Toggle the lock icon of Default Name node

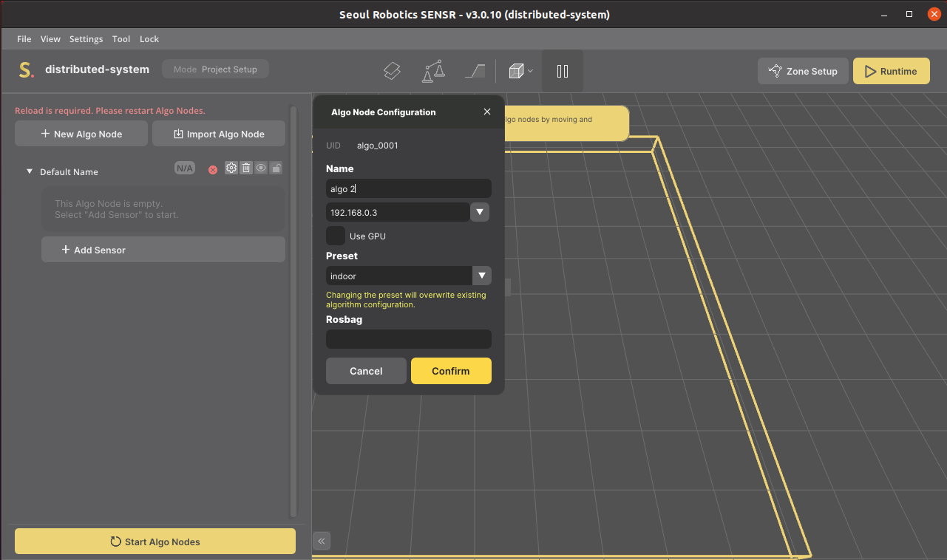pyautogui.click(x=276, y=168)
